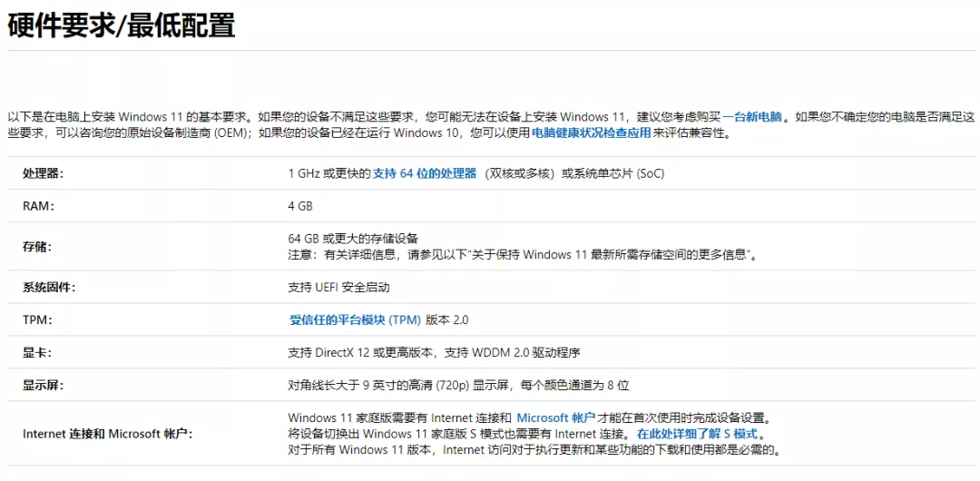
Task: Click the 电脑健康状况检查应用 link
Action: (x=591, y=133)
